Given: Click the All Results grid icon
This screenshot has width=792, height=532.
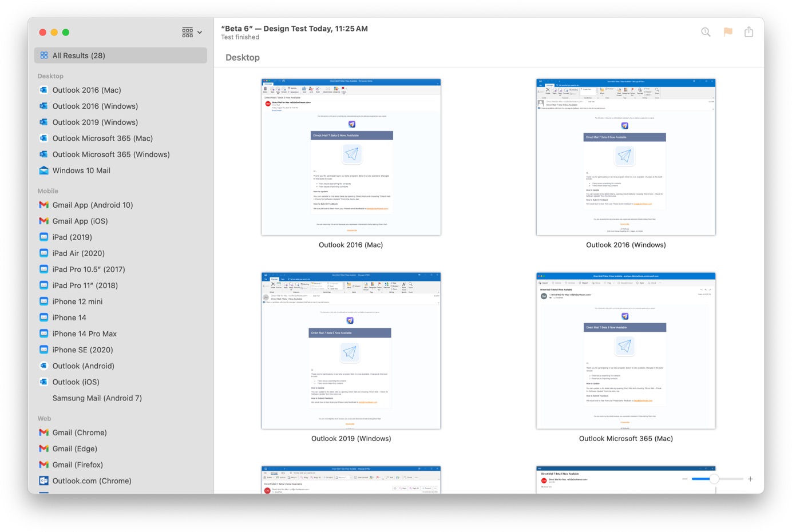Looking at the screenshot, I should pos(44,55).
